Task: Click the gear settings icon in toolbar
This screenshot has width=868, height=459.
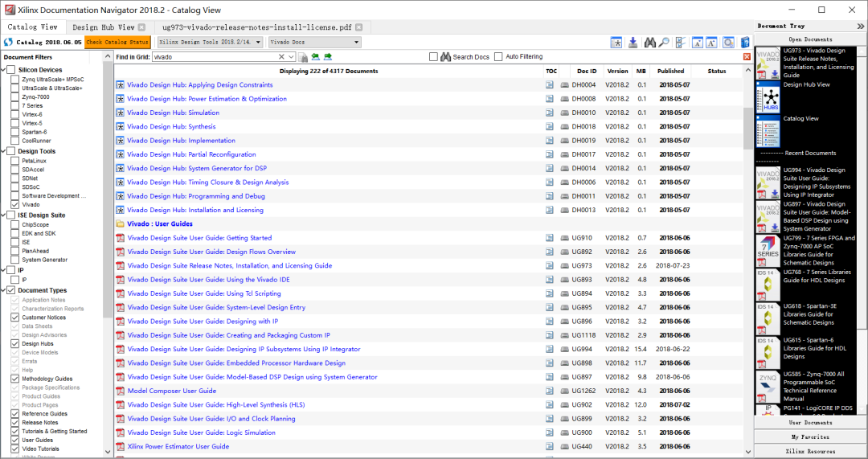Action: (728, 42)
